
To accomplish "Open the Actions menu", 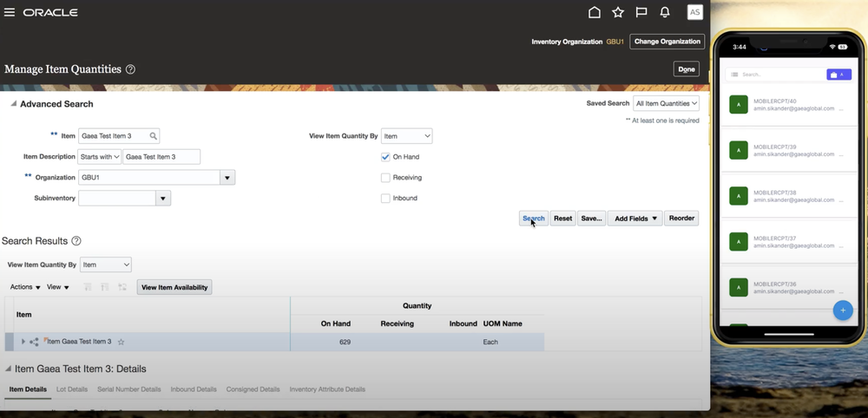I will [25, 287].
